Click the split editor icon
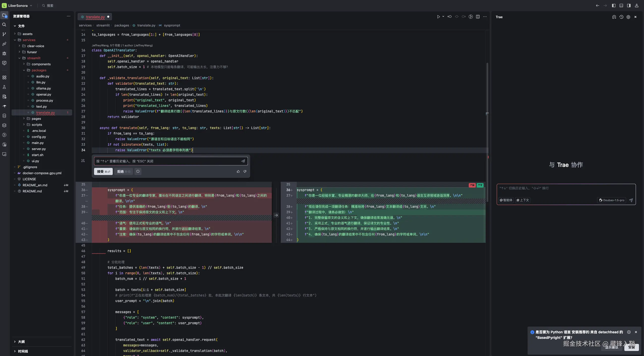This screenshot has width=644, height=356. 478,17
